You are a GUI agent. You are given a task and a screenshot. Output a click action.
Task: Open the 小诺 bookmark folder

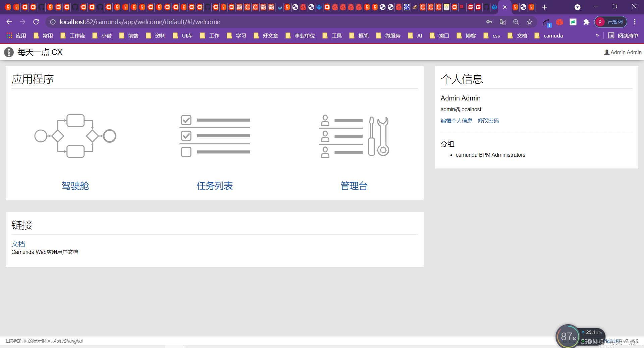102,36
